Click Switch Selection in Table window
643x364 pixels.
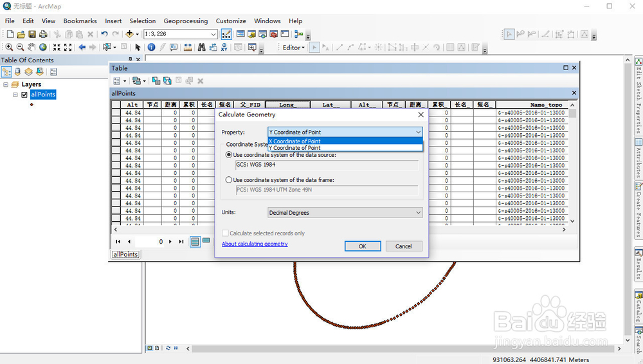coord(167,81)
